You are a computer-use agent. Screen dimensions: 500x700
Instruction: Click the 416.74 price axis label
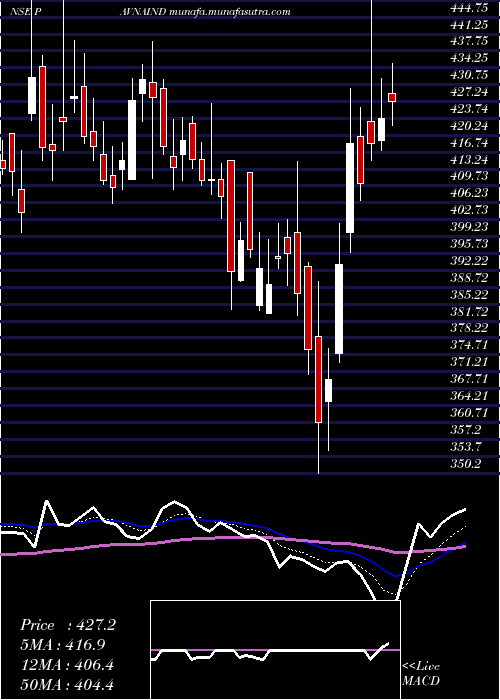(x=470, y=143)
